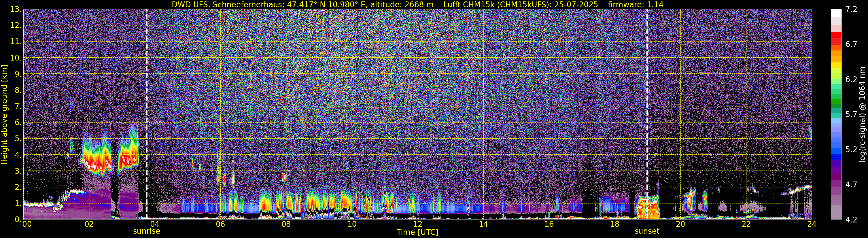Click the 'Time [UTC]' axis title
The height and width of the screenshot is (238, 868).
point(417,232)
